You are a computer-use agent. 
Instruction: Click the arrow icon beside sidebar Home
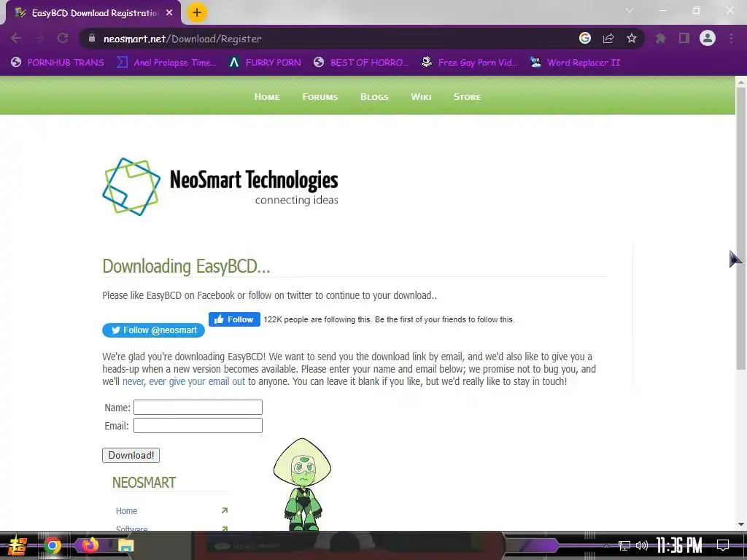tap(225, 510)
